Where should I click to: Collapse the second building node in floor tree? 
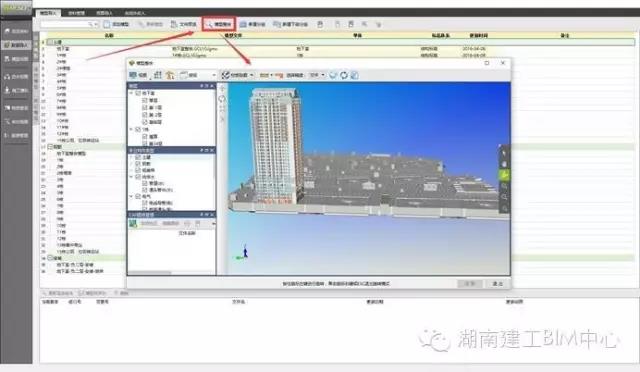(x=131, y=129)
